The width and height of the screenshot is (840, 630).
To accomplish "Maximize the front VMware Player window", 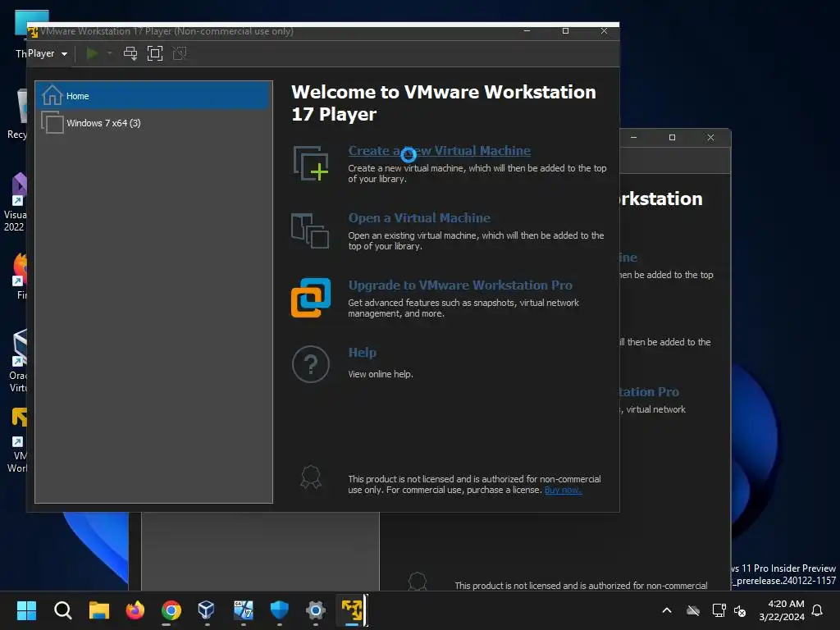I will tap(565, 31).
